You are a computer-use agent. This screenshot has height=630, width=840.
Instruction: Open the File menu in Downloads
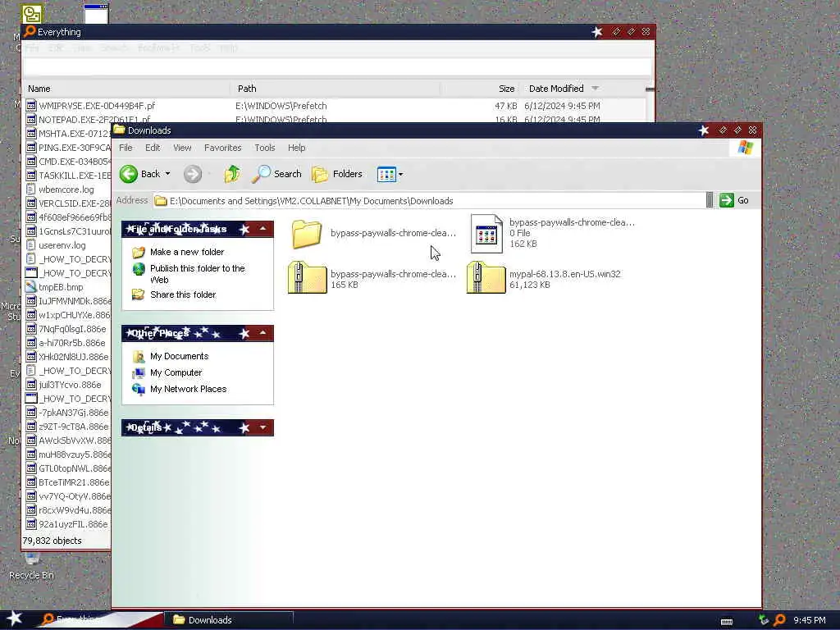(126, 148)
